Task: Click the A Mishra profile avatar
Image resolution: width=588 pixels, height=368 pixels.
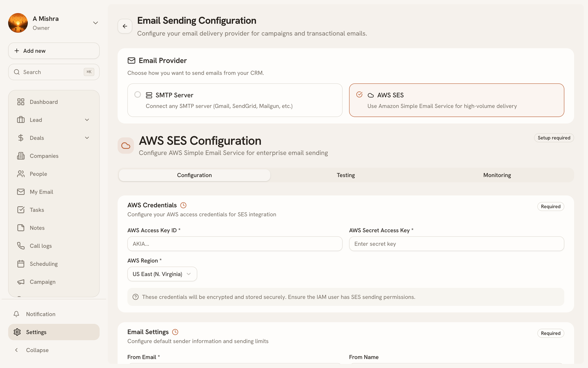Action: tap(18, 23)
